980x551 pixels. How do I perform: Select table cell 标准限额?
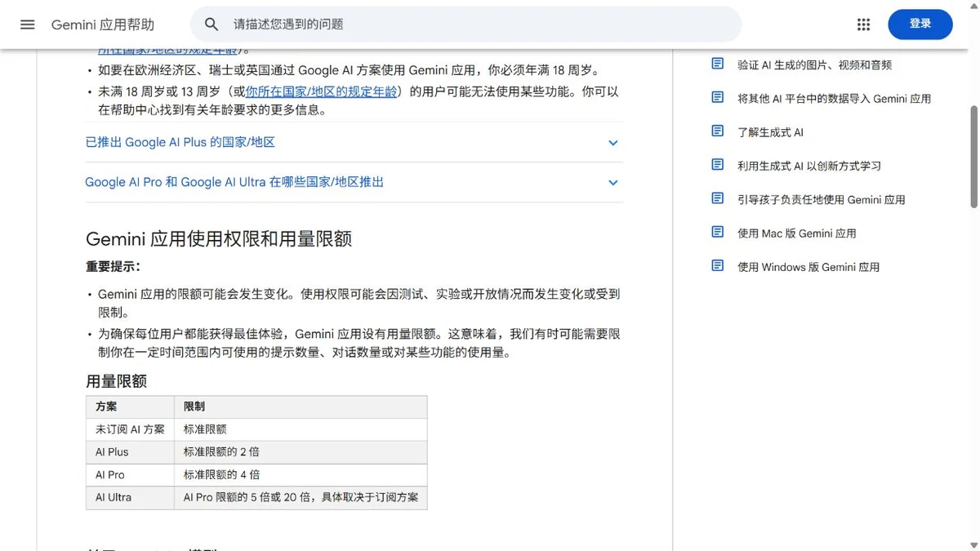pos(301,429)
